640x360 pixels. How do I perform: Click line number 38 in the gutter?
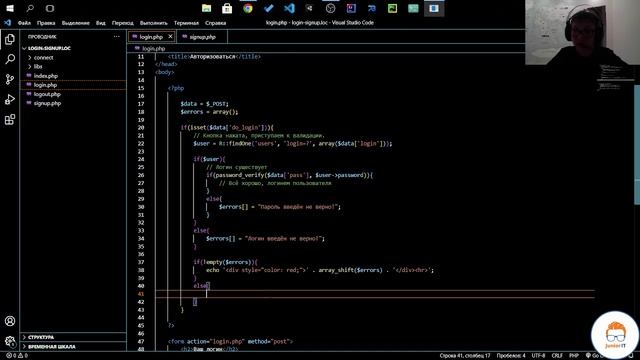[141, 270]
